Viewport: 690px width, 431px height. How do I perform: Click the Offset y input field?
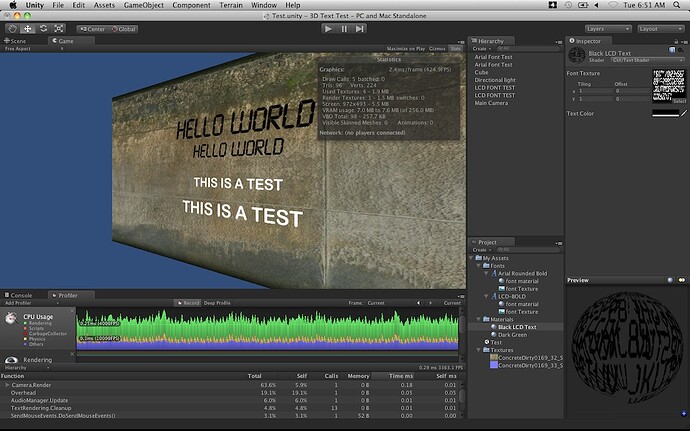click(x=632, y=99)
